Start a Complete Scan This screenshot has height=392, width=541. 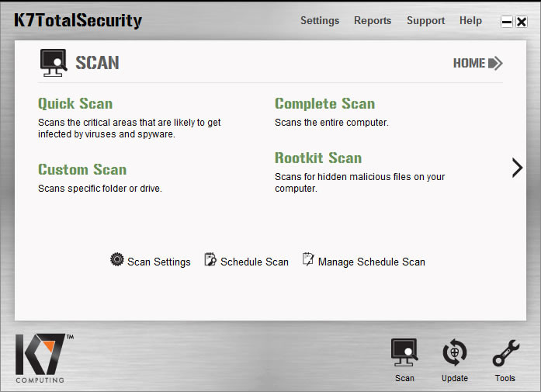(x=324, y=104)
